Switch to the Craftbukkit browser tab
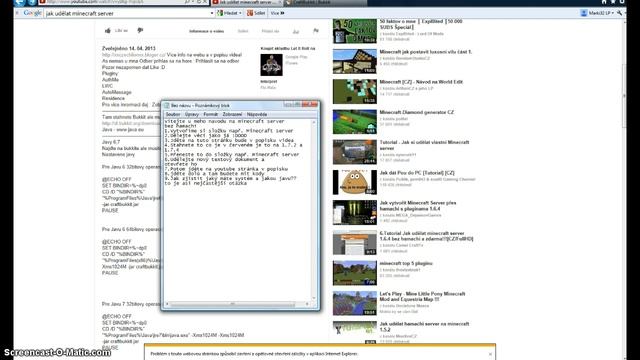This screenshot has height=360, width=640. click(325, 2)
